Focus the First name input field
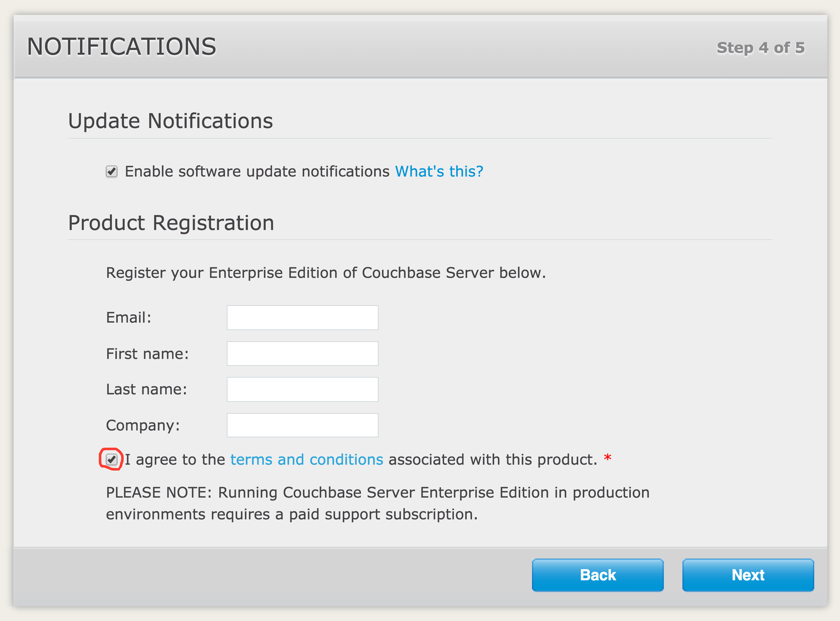This screenshot has height=621, width=840. [x=303, y=354]
